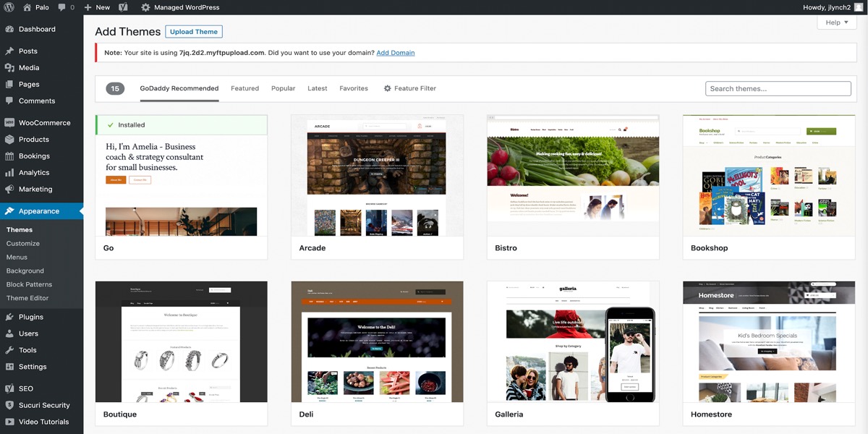This screenshot has width=868, height=434.
Task: Switch to the Favorites tab
Action: (x=354, y=88)
